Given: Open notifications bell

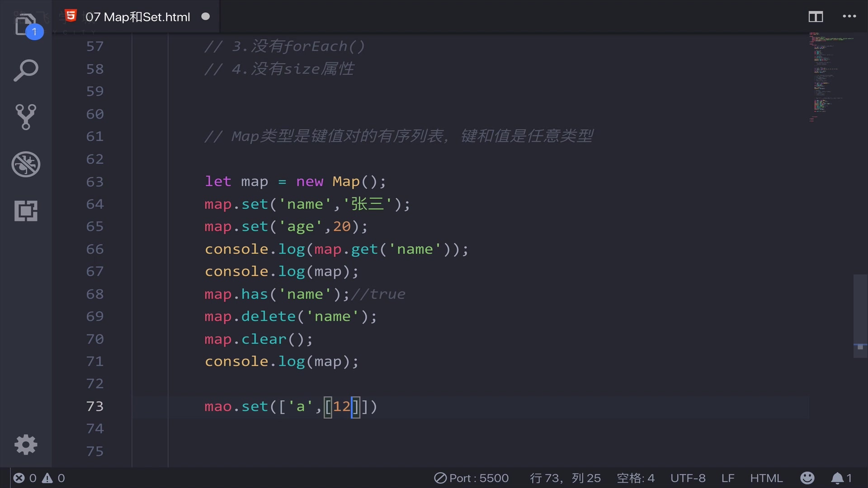Looking at the screenshot, I should (x=841, y=478).
